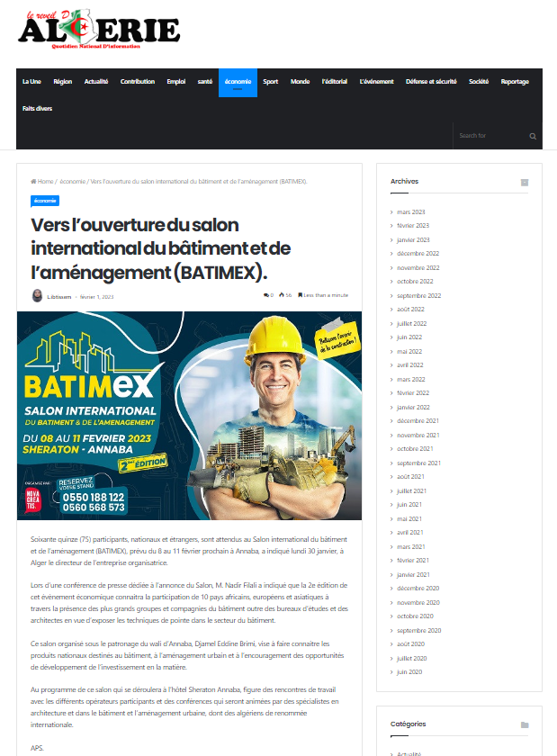Select the économie tab in navigation
Viewport: 557px width, 756px height.
(x=238, y=83)
